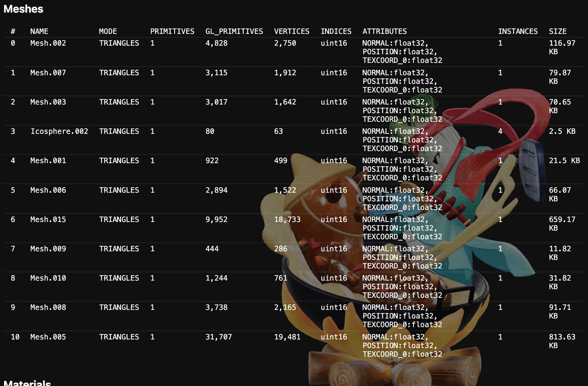Image resolution: width=588 pixels, height=386 pixels.
Task: Click the Mesh.005 row name
Action: (x=48, y=337)
